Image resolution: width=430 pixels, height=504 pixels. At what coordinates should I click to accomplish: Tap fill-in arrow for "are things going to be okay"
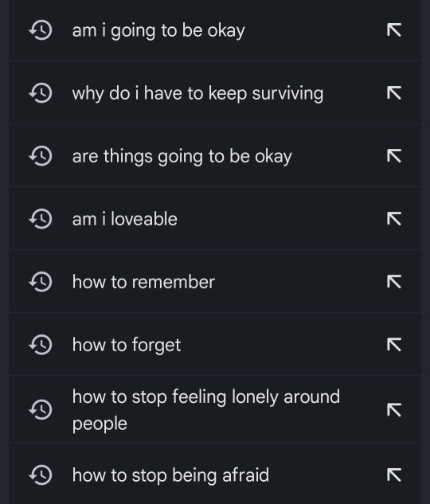(394, 156)
